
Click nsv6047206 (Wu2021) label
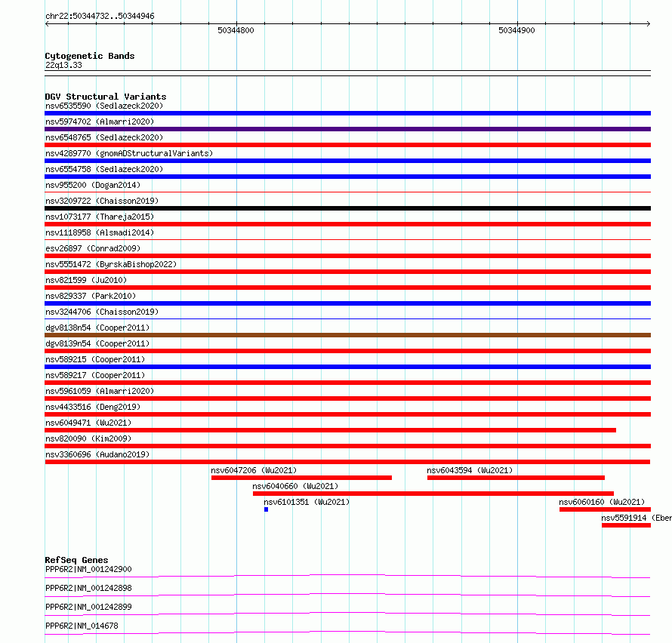coord(254,470)
